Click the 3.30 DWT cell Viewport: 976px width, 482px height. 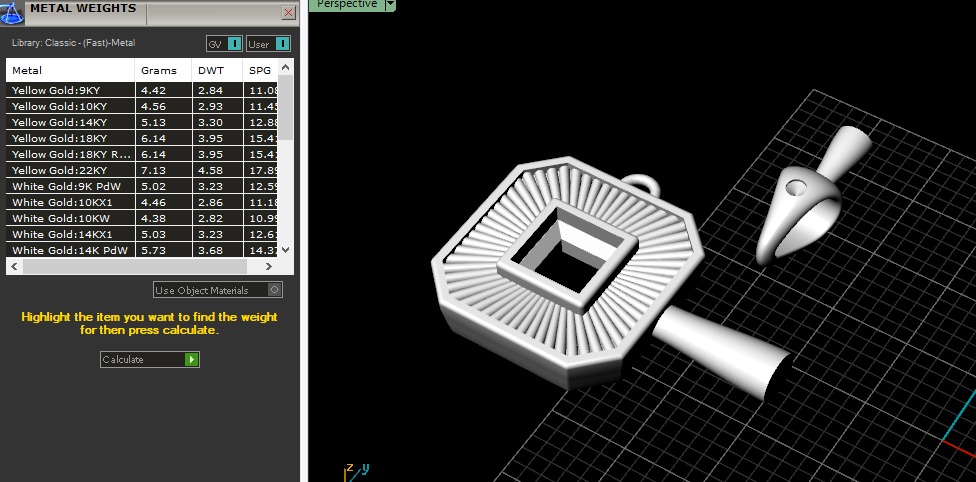(x=217, y=123)
